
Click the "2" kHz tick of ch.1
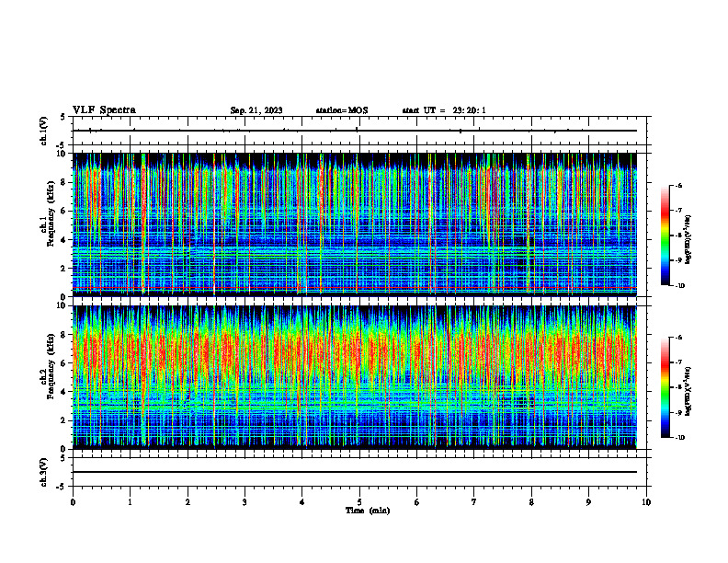click(64, 269)
